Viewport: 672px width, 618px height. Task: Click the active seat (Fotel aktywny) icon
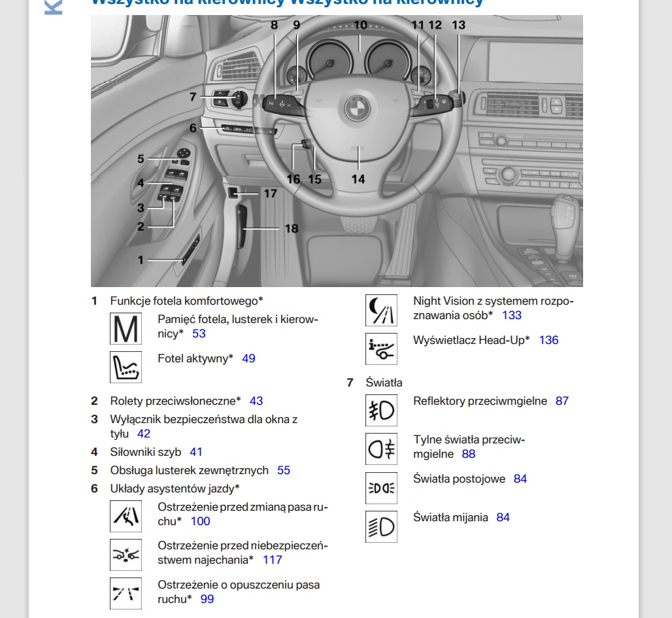(x=126, y=367)
